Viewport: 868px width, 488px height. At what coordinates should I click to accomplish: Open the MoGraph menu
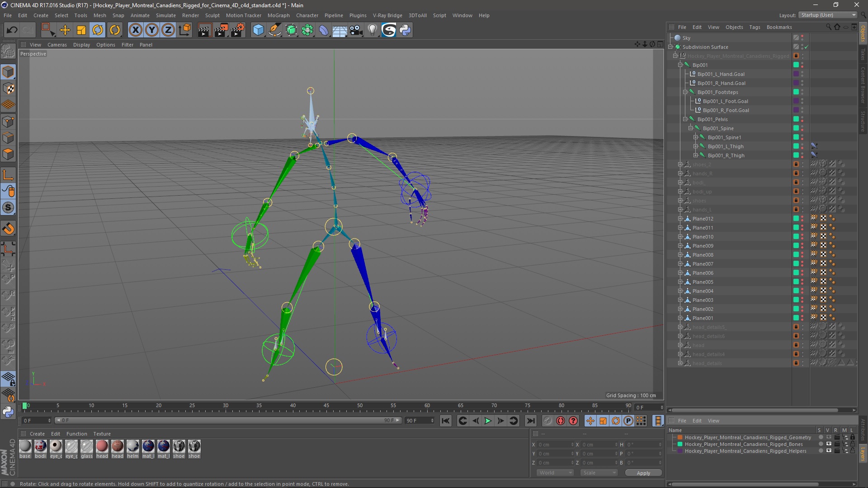pyautogui.click(x=278, y=15)
